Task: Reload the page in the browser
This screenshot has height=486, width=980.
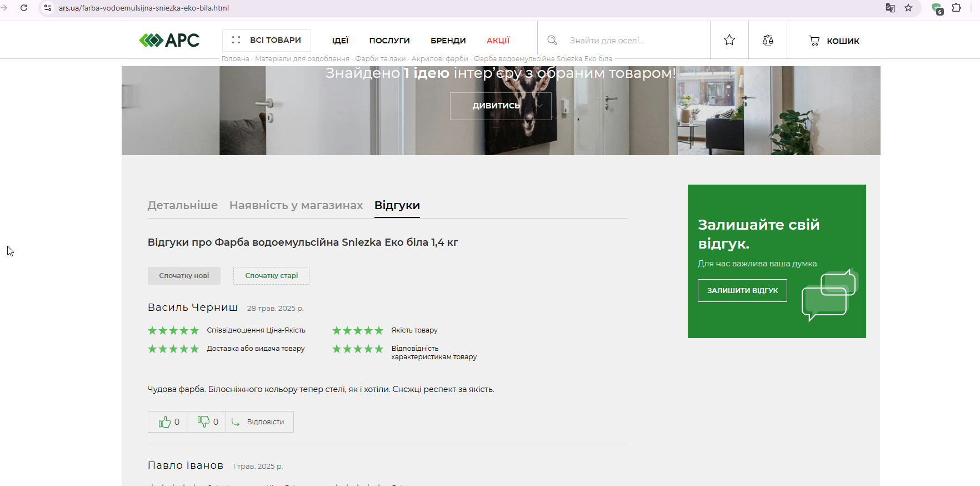Action: click(24, 8)
